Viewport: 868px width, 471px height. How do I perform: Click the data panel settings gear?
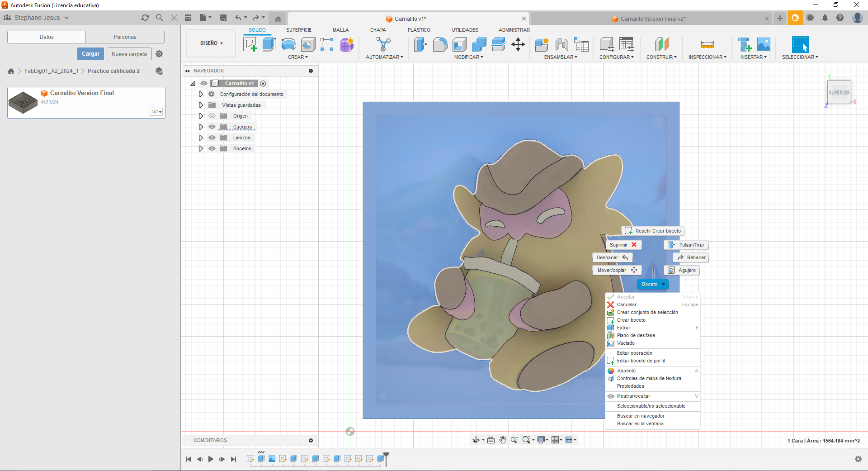coord(159,54)
